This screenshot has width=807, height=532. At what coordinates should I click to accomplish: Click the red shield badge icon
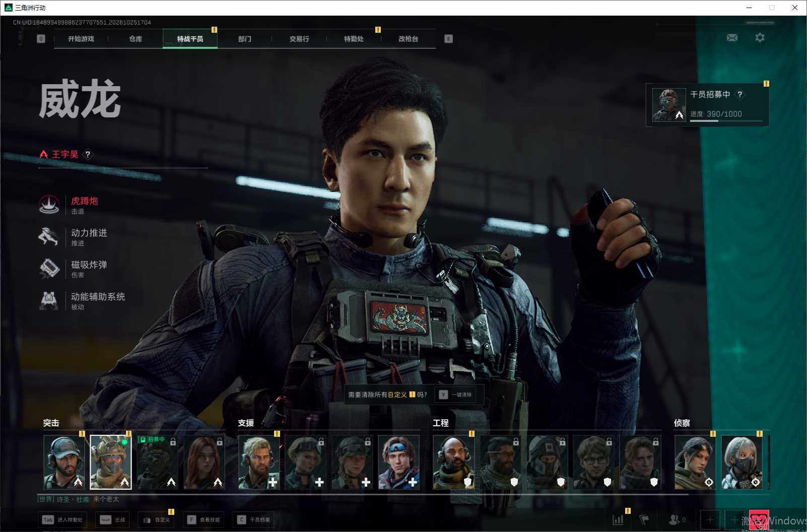click(759, 520)
